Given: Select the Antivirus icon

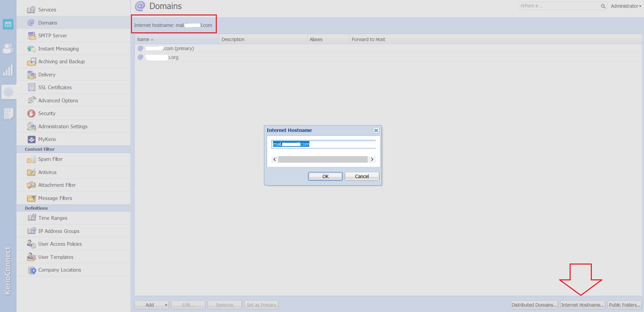Looking at the screenshot, I should [31, 172].
